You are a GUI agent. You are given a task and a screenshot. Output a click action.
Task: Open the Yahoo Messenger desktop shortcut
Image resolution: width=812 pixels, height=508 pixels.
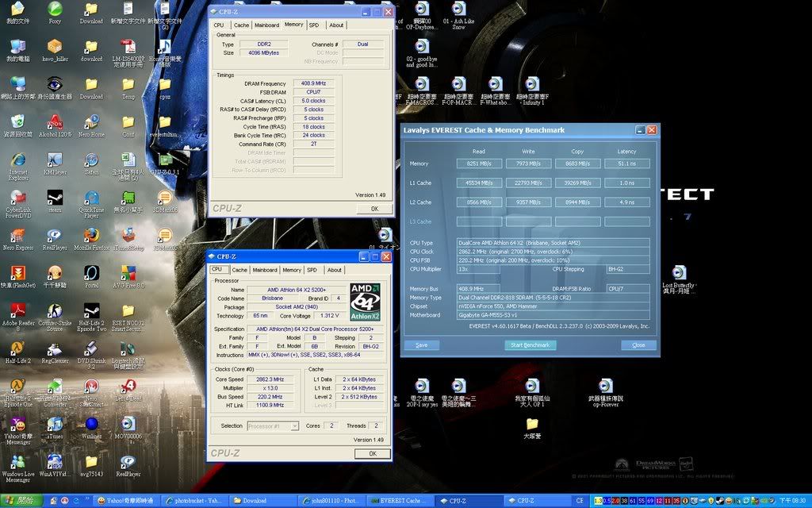pos(18,430)
